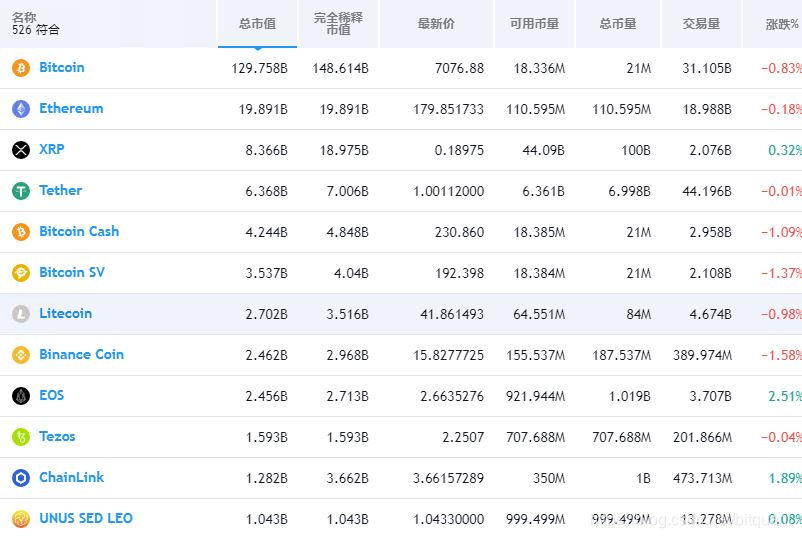The width and height of the screenshot is (802, 538).
Task: Select UNUS SED LEO price 1.04330000
Action: click(449, 519)
